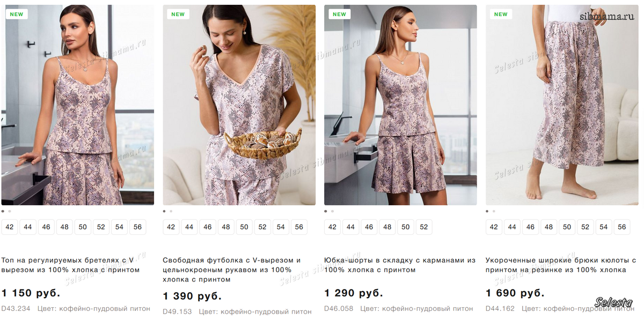Choose size 54 for the loose t-shirt

coord(281,227)
